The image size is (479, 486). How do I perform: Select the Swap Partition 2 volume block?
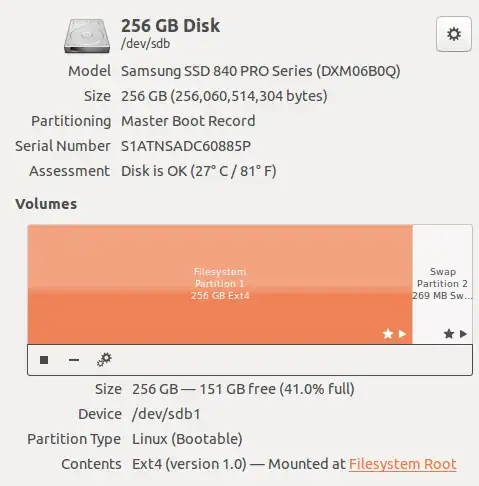(x=442, y=284)
